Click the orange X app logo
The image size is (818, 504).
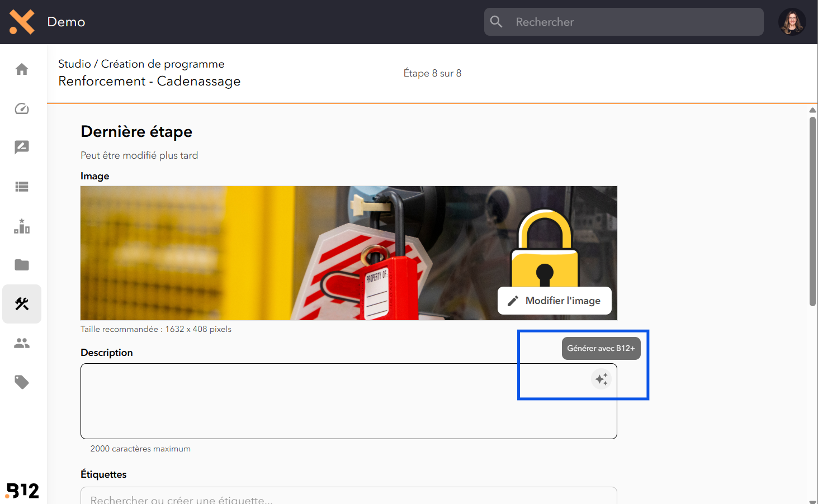22,22
